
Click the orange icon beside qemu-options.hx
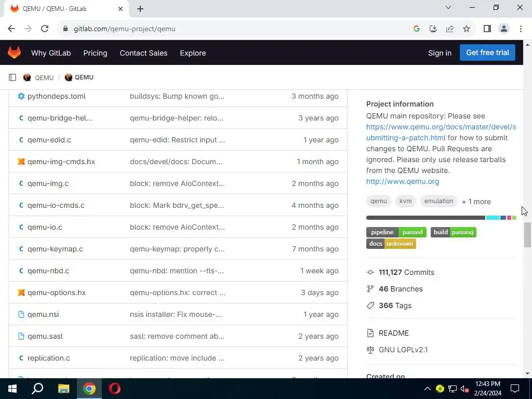[21, 292]
